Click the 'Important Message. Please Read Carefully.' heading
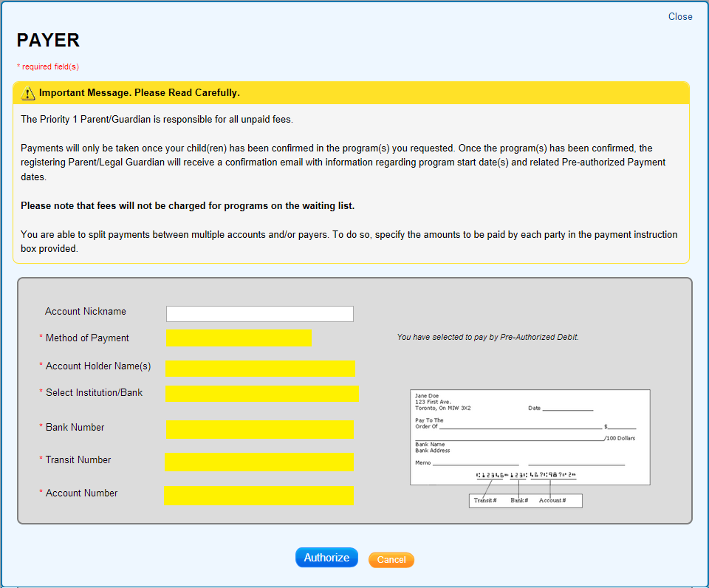Screen dimensions: 709x588 point(140,93)
